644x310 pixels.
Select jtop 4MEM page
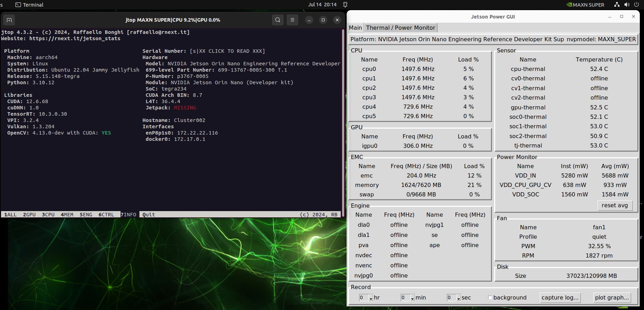pos(67,215)
